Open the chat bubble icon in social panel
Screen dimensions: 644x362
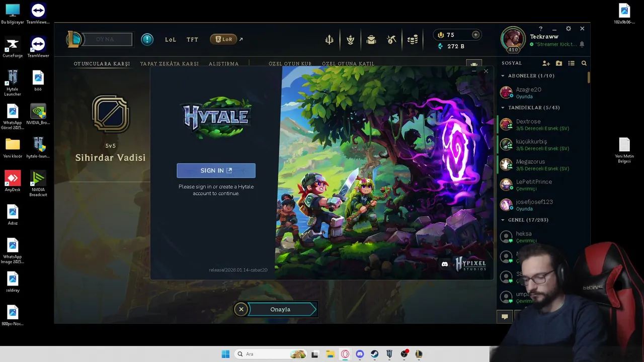click(x=505, y=316)
